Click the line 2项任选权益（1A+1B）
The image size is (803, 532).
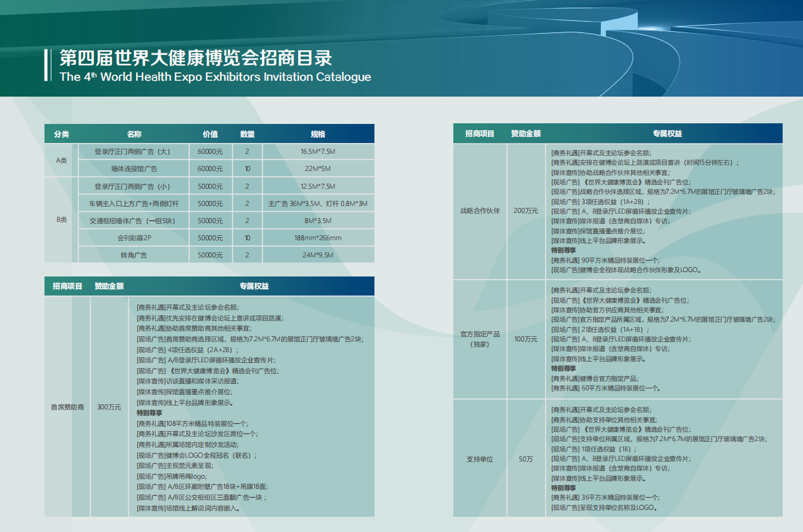[x=601, y=329]
